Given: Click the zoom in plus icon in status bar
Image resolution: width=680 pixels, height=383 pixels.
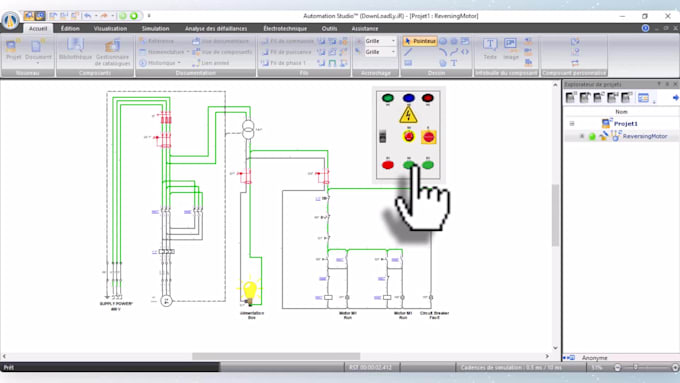Looking at the screenshot, I should (675, 367).
